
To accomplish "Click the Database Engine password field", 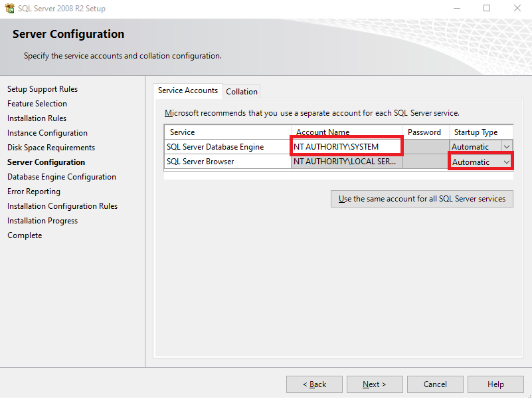I will tap(426, 147).
